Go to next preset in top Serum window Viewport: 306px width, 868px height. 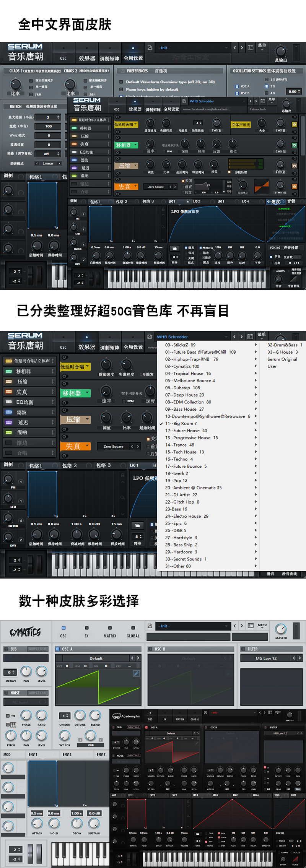pos(242,48)
